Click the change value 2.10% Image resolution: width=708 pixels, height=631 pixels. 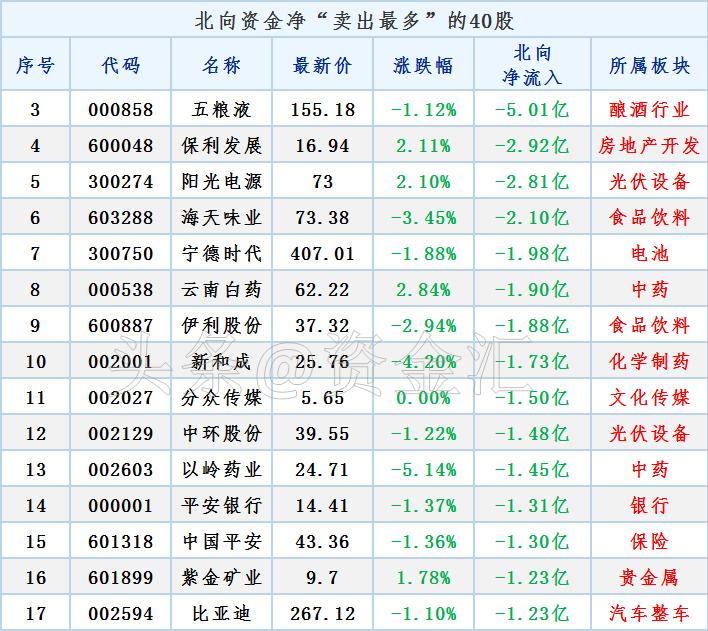[423, 182]
